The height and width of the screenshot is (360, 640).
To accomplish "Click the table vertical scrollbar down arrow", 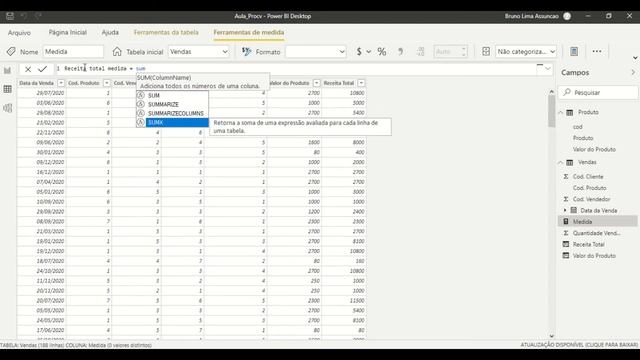I will pyautogui.click(x=551, y=336).
